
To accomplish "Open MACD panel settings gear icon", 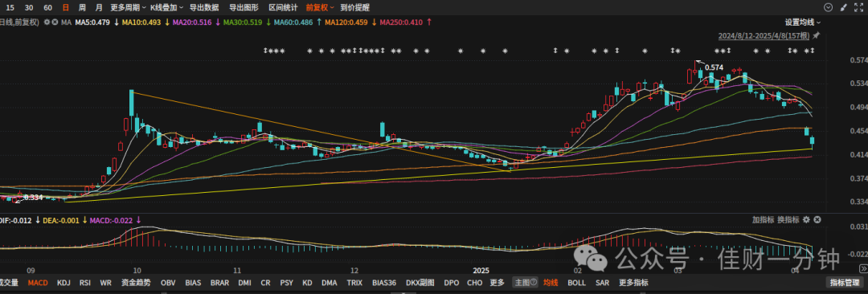I will point(806,220).
